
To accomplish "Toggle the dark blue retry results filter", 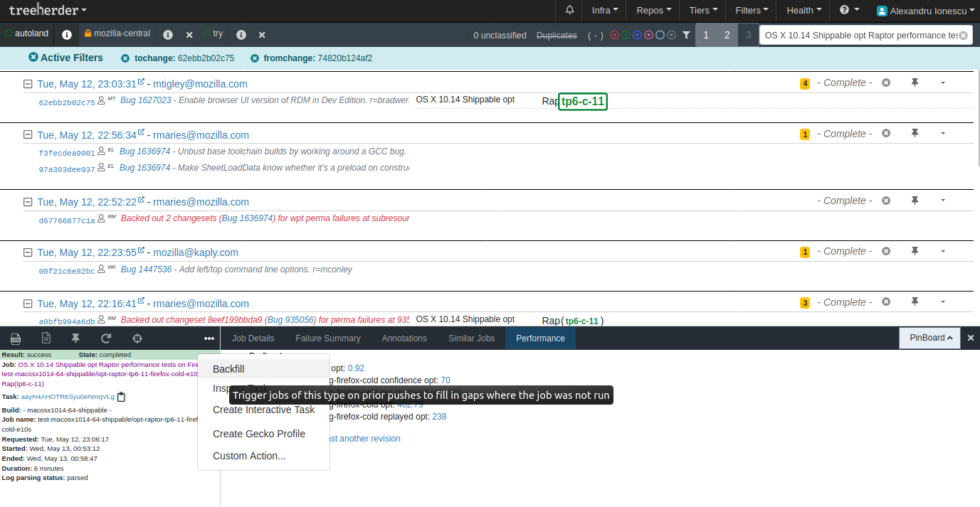I will 637,35.
